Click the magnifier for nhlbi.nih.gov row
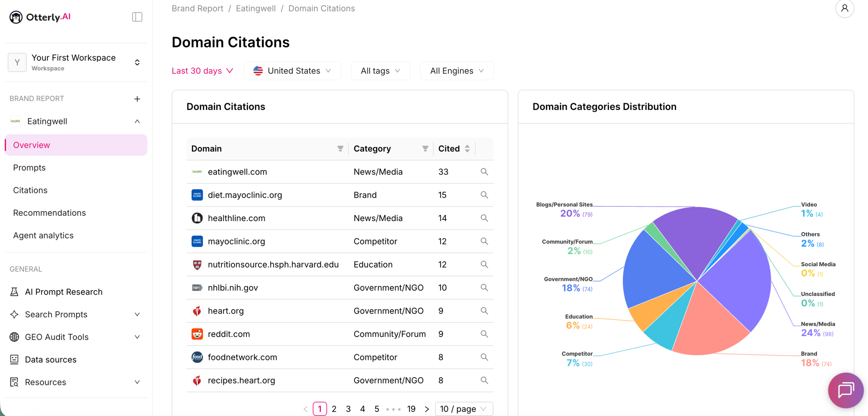868x416 pixels. pyautogui.click(x=484, y=288)
